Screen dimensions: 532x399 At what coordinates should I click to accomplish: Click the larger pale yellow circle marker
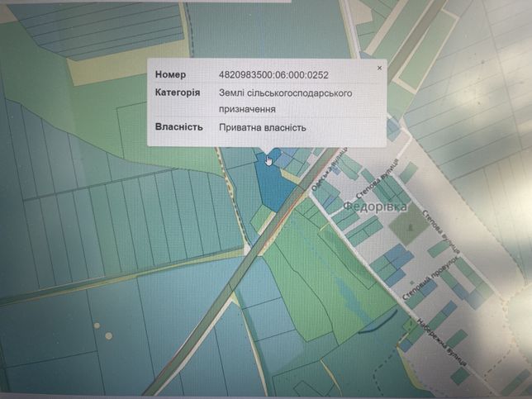point(108,336)
